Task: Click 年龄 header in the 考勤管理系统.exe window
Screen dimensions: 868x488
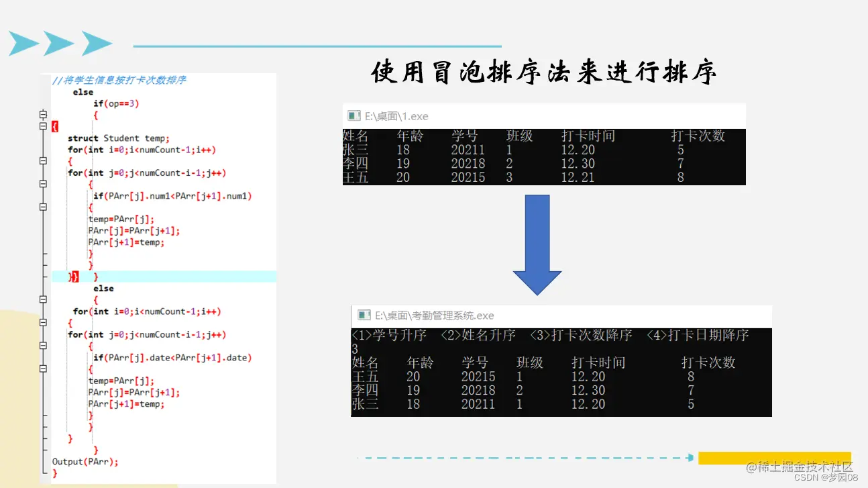Action: [420, 362]
